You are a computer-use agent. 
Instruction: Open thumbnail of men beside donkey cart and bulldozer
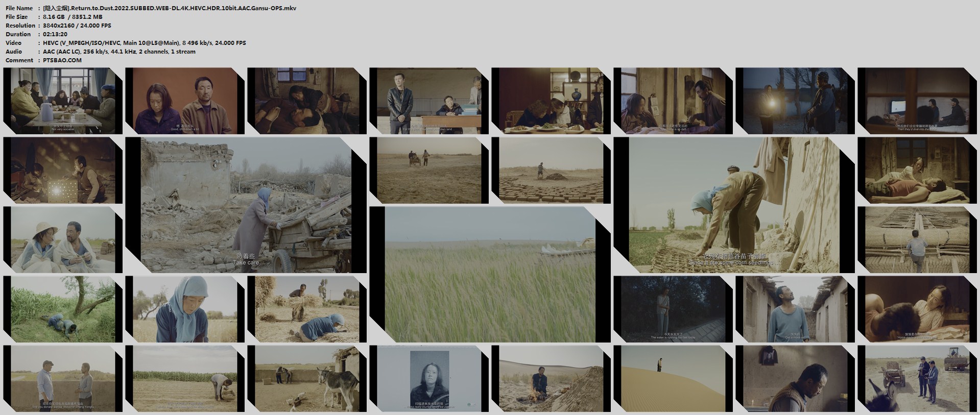point(917,379)
